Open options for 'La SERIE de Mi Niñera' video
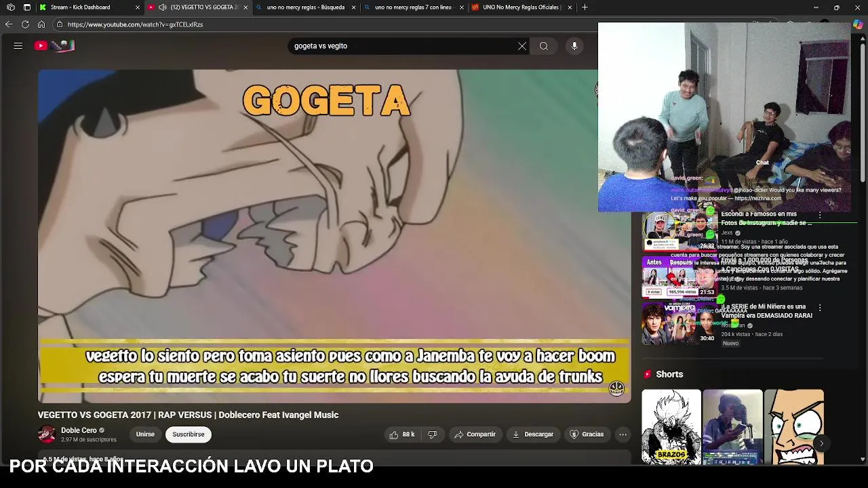Screen dimensions: 868x488 coord(820,308)
